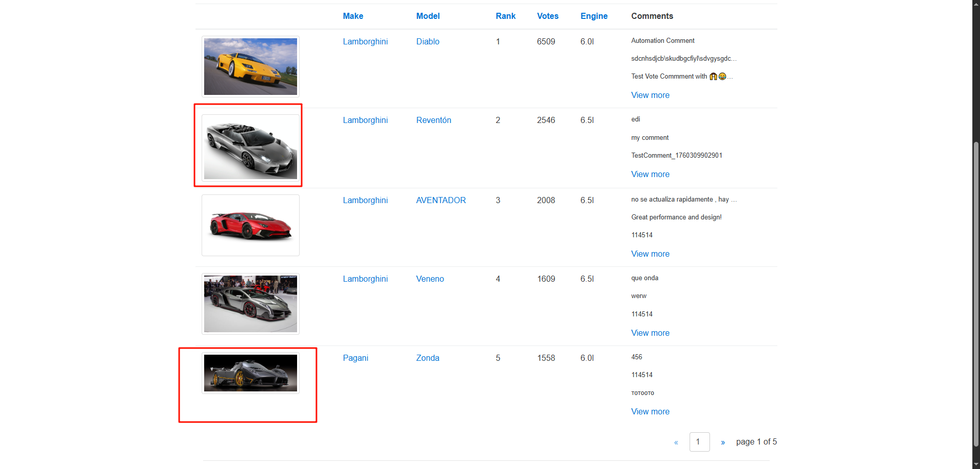980x469 pixels.
Task: Sort table by Model column header
Action: 428,16
